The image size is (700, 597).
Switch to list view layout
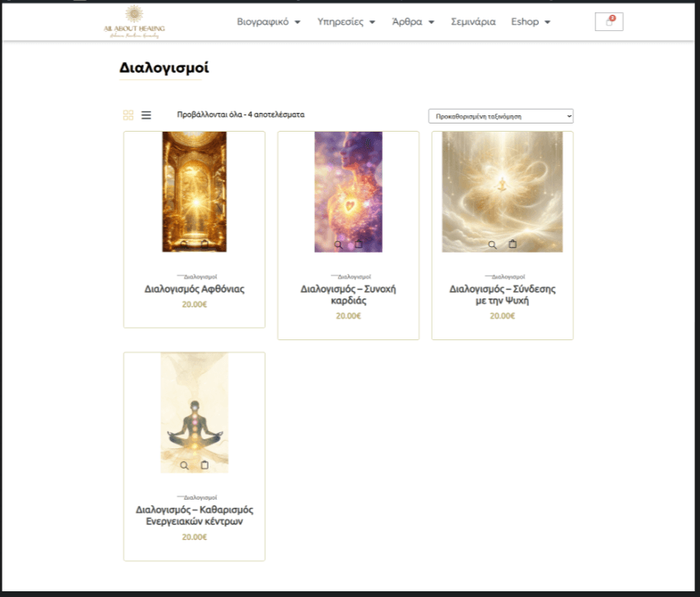146,115
